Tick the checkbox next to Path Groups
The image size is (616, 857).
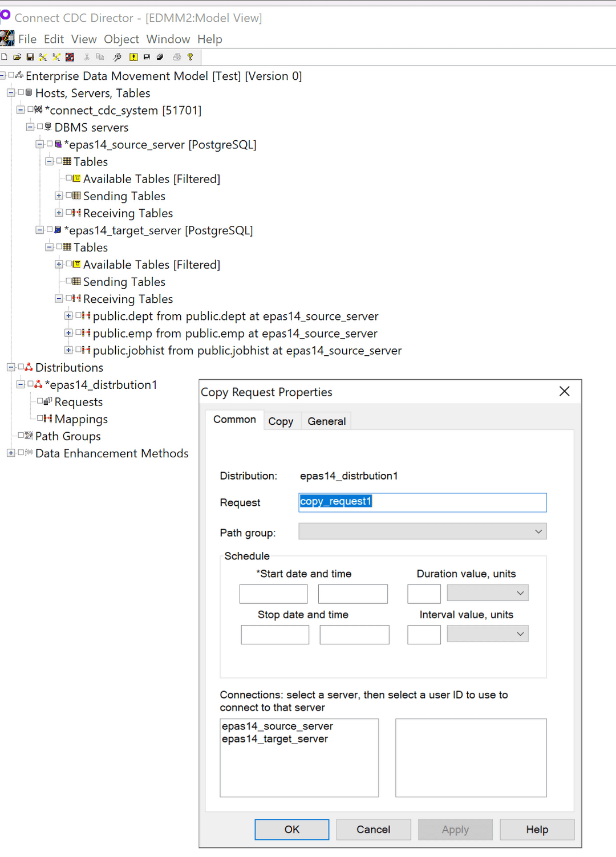[x=21, y=436]
